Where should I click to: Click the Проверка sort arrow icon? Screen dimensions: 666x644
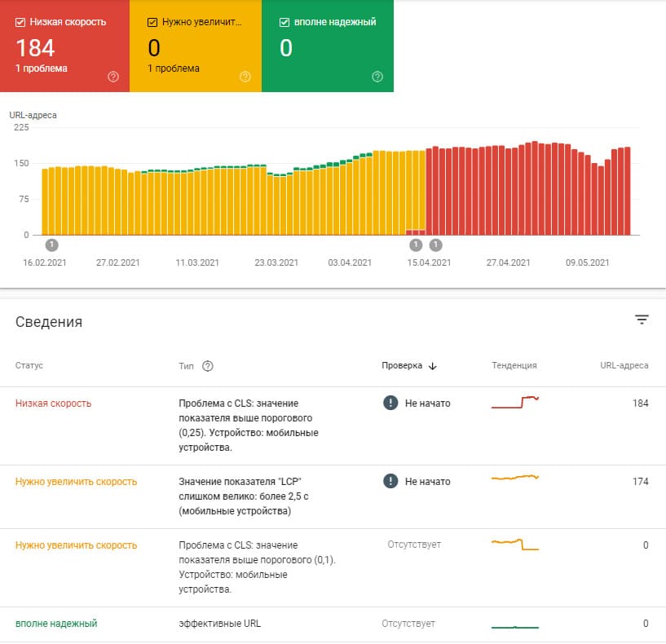(432, 366)
